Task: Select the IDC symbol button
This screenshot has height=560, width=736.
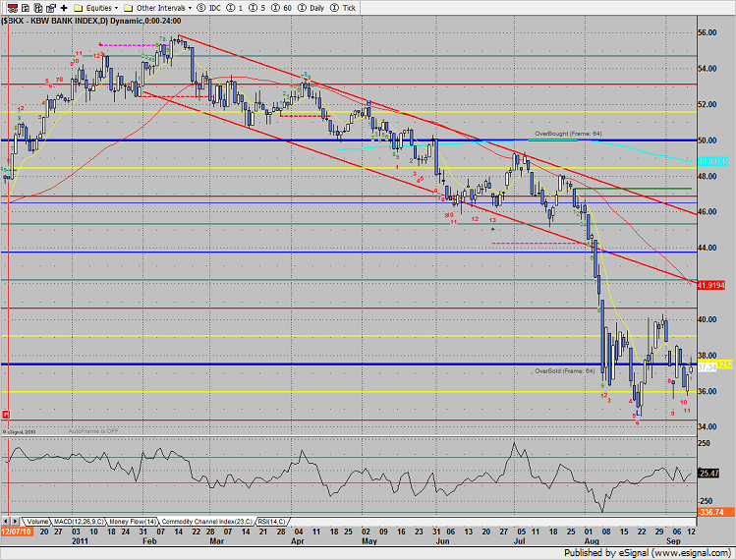Action: [209, 8]
